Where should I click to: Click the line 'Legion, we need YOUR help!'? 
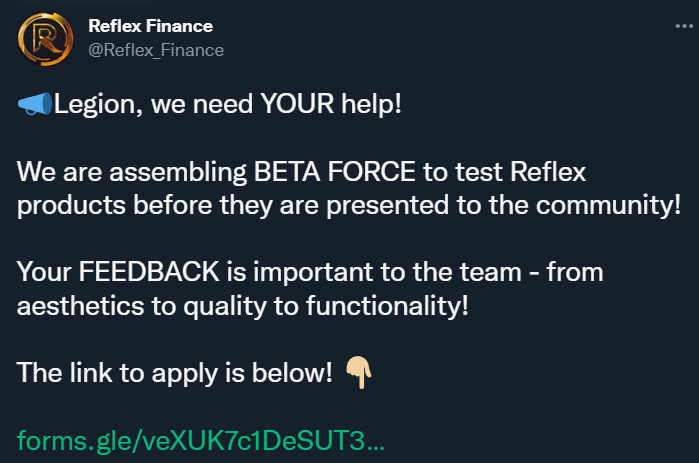point(227,104)
